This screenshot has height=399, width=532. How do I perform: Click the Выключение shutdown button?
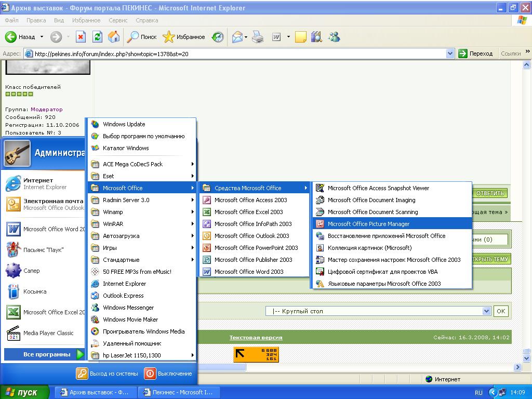click(168, 374)
